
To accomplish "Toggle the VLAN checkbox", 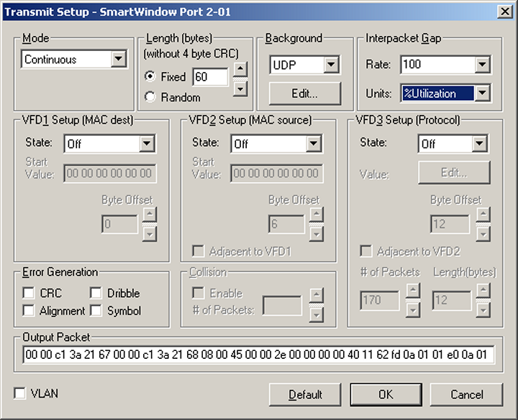I will click(x=20, y=393).
